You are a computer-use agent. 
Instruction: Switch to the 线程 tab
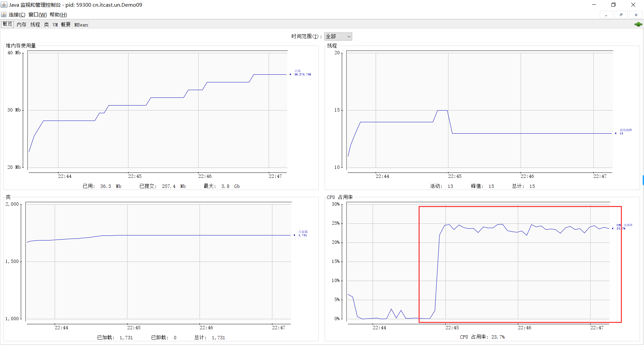pos(35,25)
